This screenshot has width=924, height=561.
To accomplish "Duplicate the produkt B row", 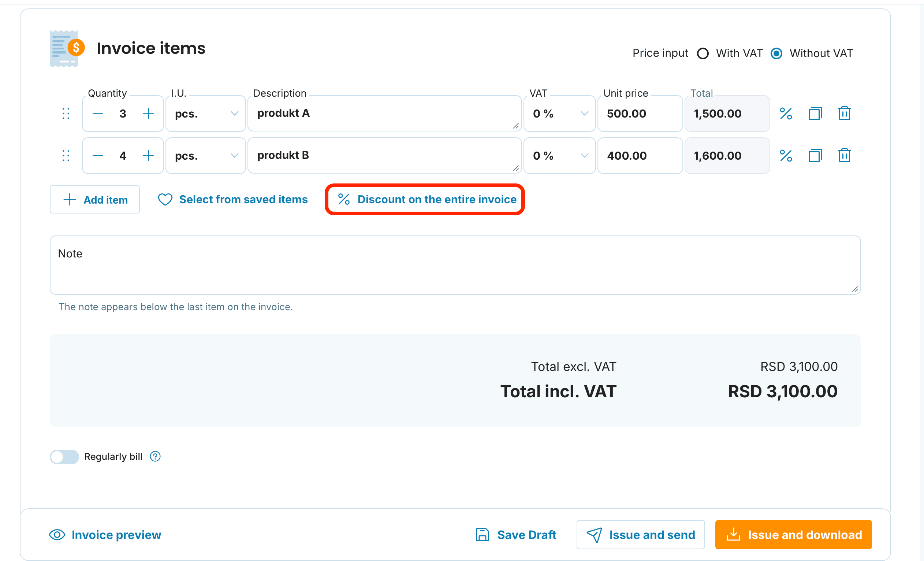I will point(815,156).
